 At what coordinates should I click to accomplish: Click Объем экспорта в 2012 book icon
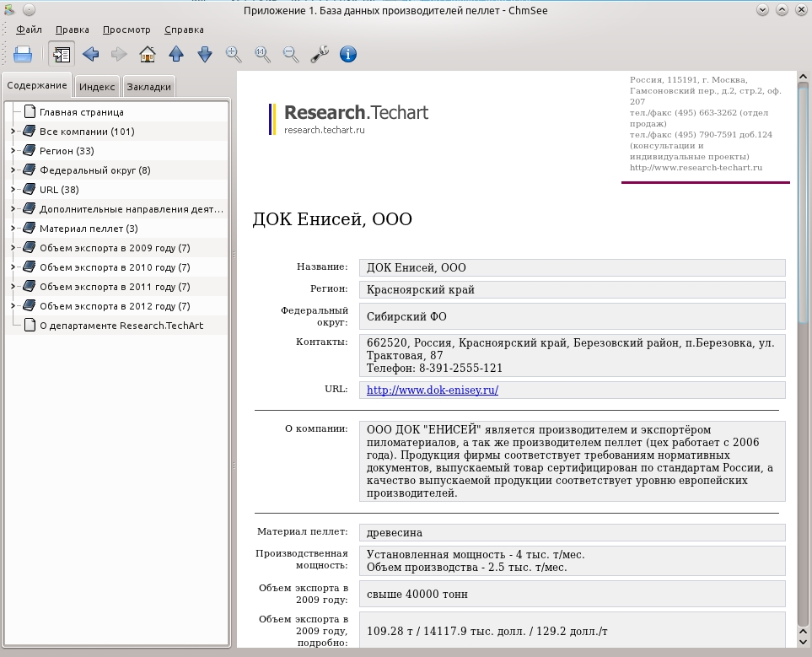(x=30, y=306)
